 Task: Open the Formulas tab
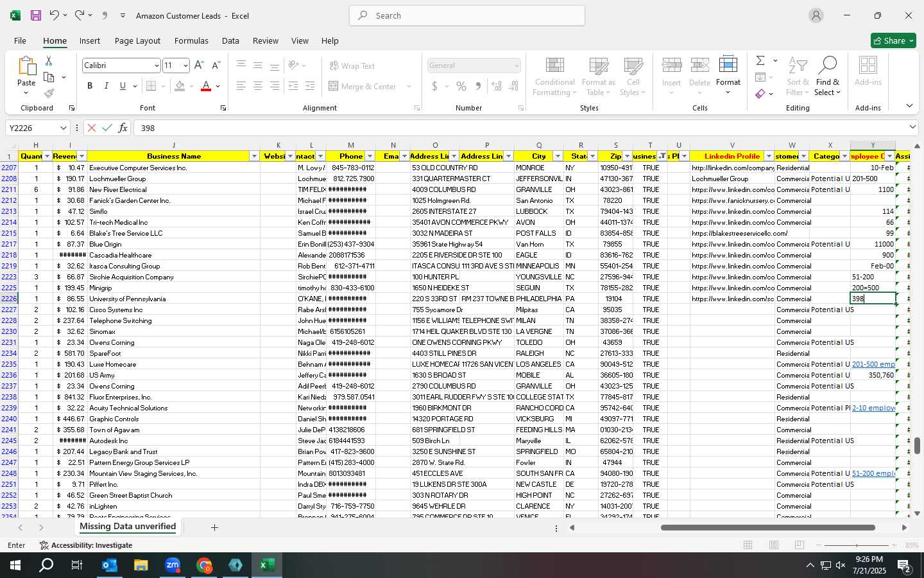(x=191, y=40)
